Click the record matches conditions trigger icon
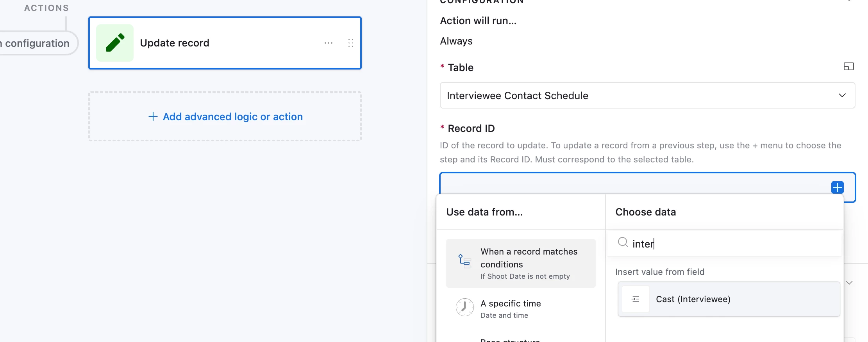Image resolution: width=868 pixels, height=342 pixels. (x=464, y=260)
